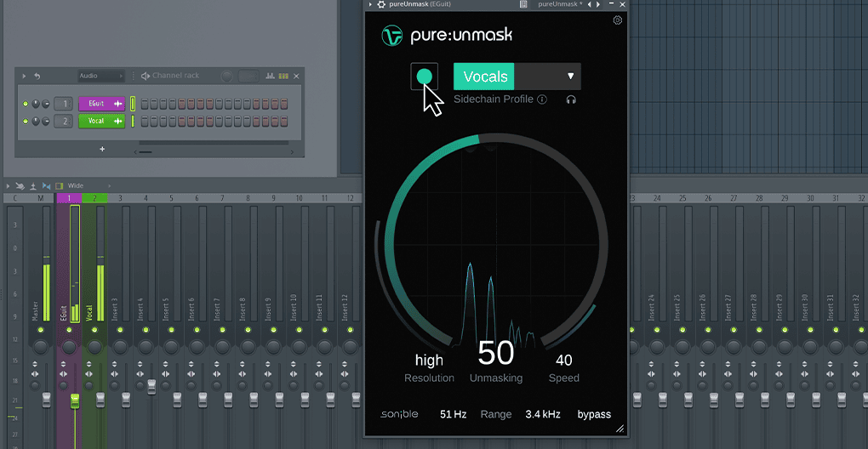This screenshot has width=868, height=449.
Task: Click the pure:unmask resize corner handle
Action: (x=620, y=429)
